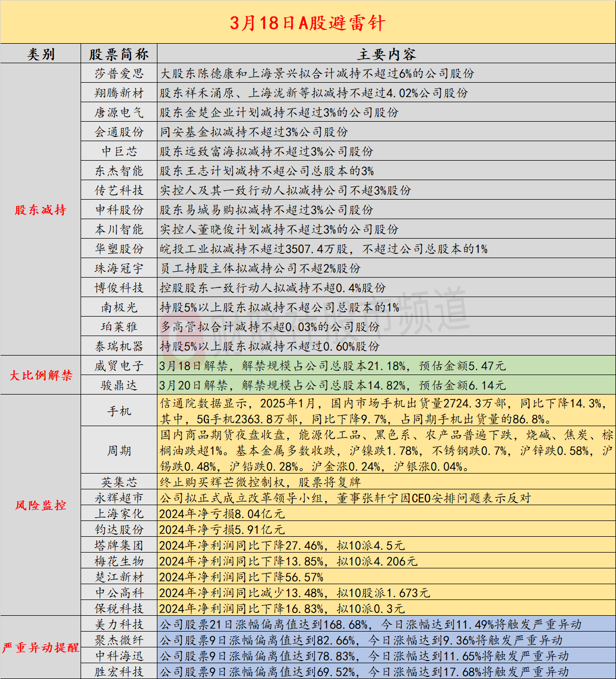This screenshot has width=616, height=679.
Task: Select stock name 塔牌集团
Action: (x=119, y=545)
